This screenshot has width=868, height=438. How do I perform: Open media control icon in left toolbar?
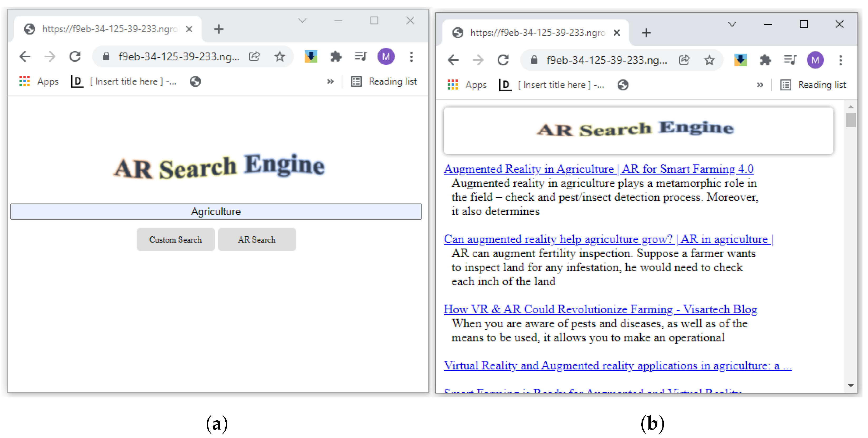pos(361,57)
